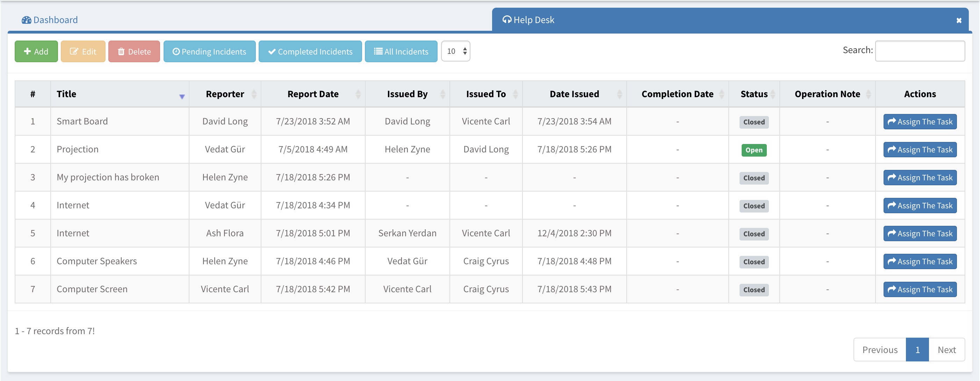Screen dimensions: 980x381
Task: Click the green Add button
Action: (x=36, y=51)
